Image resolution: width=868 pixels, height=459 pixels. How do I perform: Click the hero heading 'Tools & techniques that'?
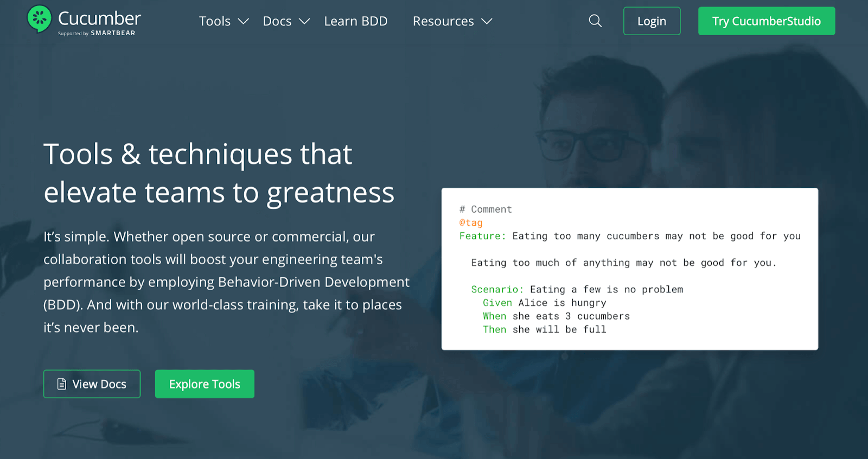point(198,154)
